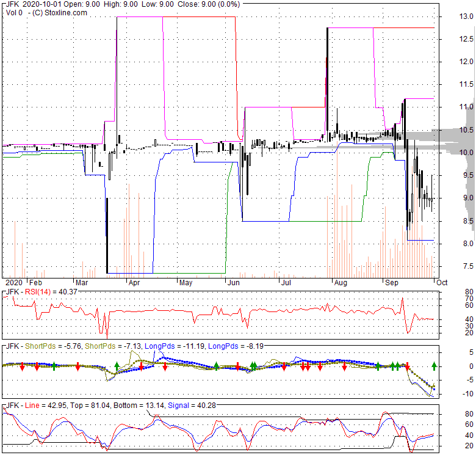The height and width of the screenshot is (455, 476).
Task: Click the 11.5 price axis label
Action: click(466, 84)
